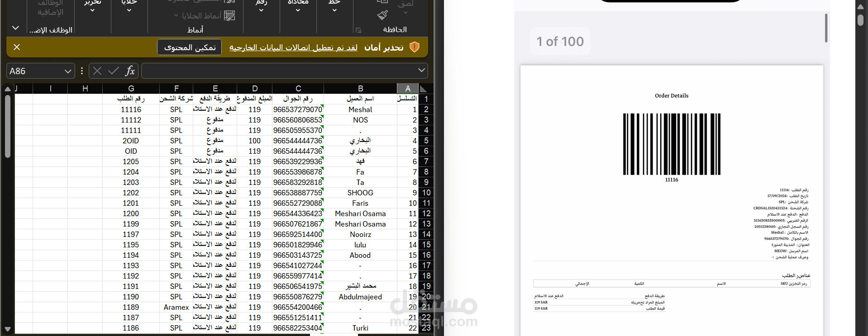Click the اسم العميل header cell
This screenshot has width=868, height=336.
pos(360,99)
